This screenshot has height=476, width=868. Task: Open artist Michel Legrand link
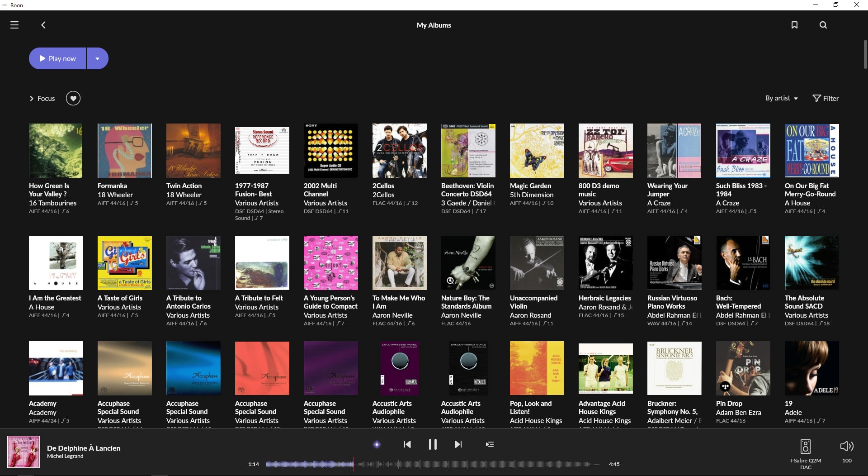click(x=65, y=456)
